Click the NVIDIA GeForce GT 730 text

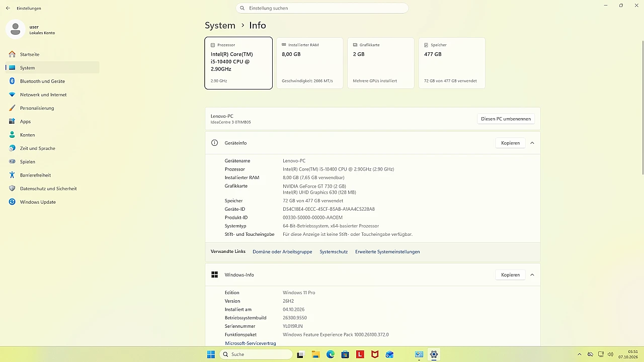[314, 187]
